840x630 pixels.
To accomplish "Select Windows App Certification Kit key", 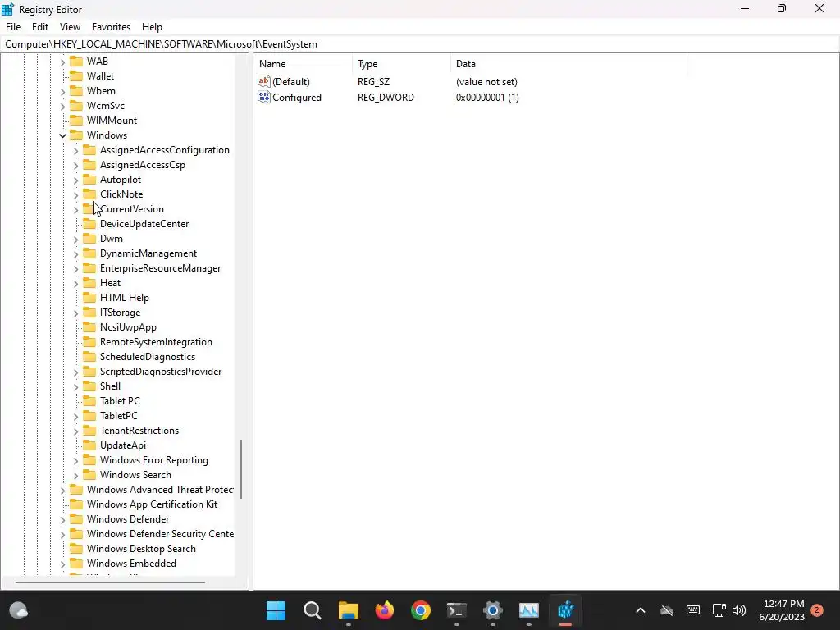I will click(152, 504).
